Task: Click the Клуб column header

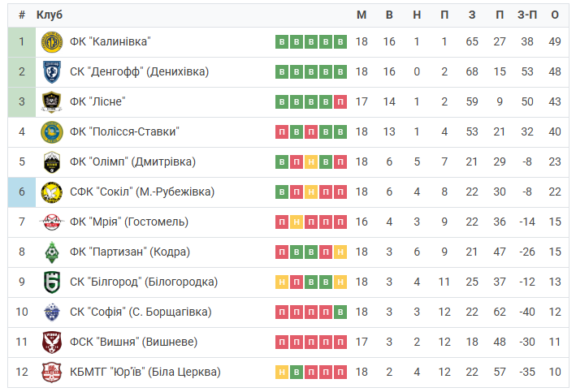Action: pyautogui.click(x=50, y=15)
